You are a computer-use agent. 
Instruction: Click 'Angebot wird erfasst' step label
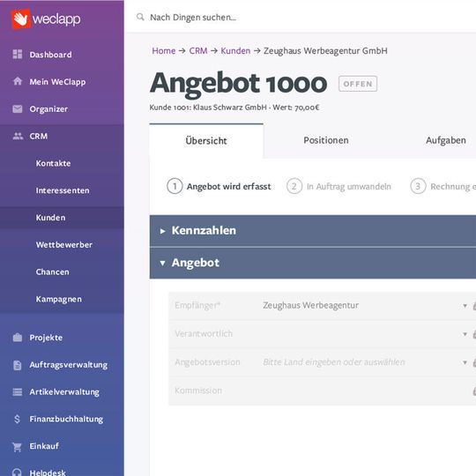coord(228,186)
